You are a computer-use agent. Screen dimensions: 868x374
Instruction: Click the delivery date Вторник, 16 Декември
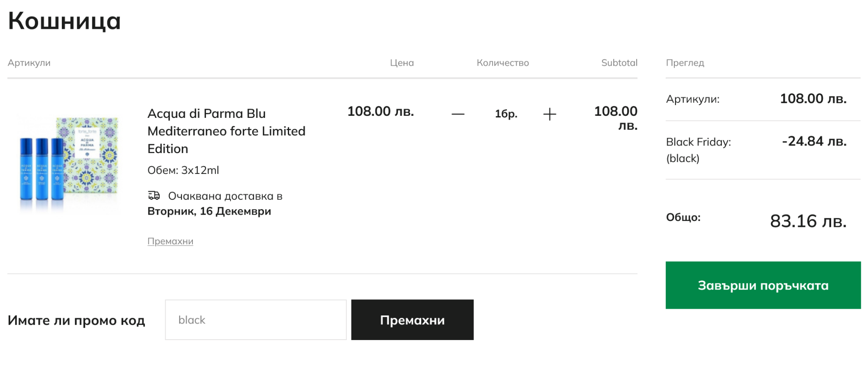[x=209, y=211]
